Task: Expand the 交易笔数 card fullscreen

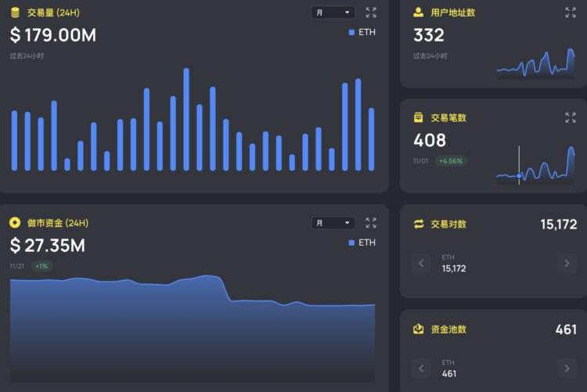Action: tap(571, 117)
